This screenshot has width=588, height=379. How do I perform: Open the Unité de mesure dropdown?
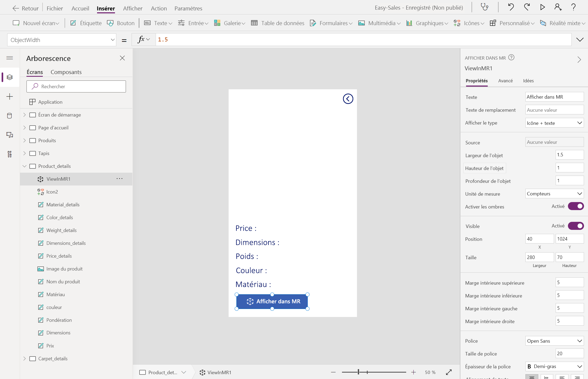pyautogui.click(x=554, y=194)
